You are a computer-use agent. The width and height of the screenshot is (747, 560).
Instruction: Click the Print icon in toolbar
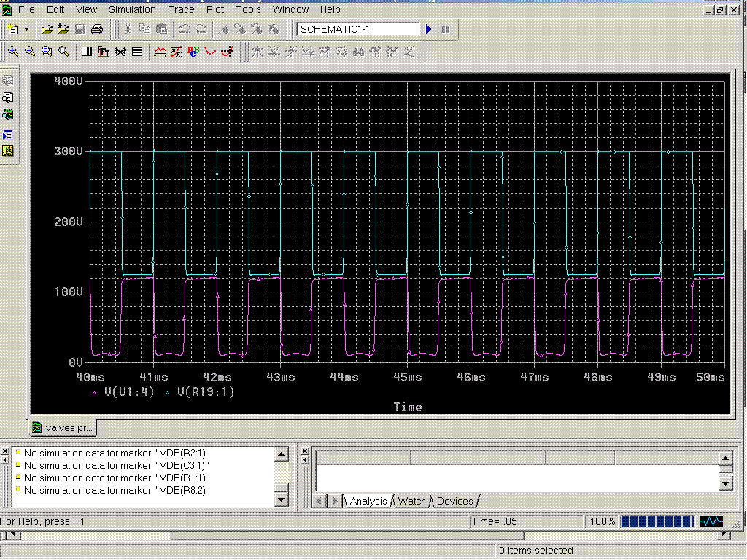(97, 29)
